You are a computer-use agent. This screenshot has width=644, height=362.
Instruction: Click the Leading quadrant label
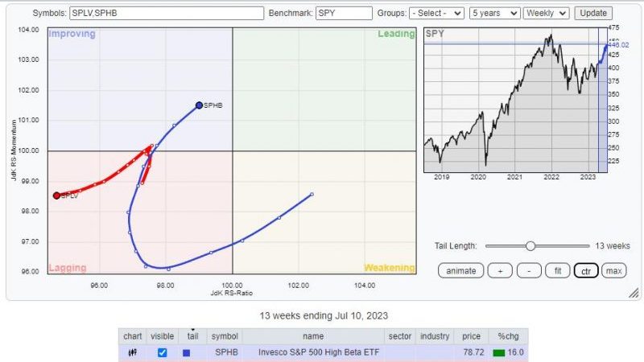coord(396,34)
